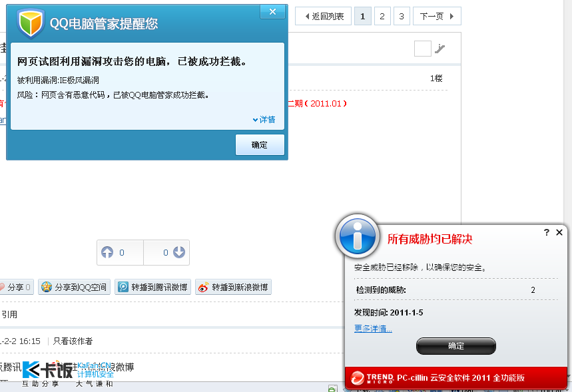572x392 pixels.
Task: Go to next page with 下一页
Action: (437, 17)
